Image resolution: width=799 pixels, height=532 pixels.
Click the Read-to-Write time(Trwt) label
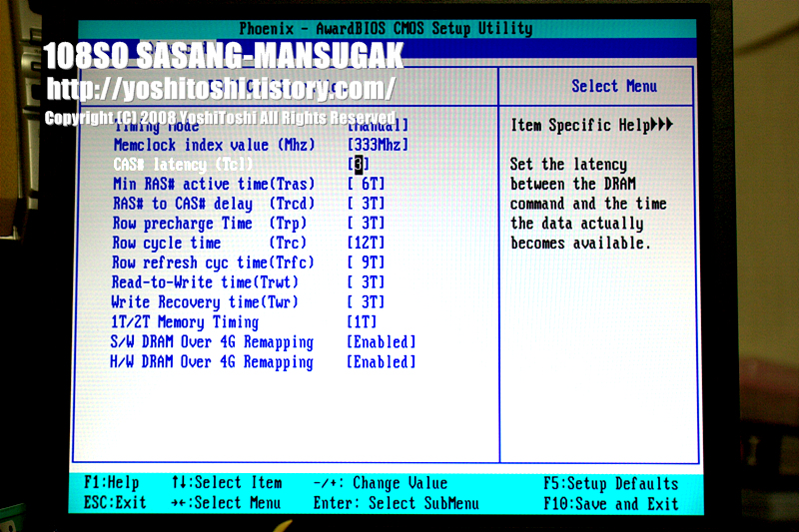coord(205,282)
